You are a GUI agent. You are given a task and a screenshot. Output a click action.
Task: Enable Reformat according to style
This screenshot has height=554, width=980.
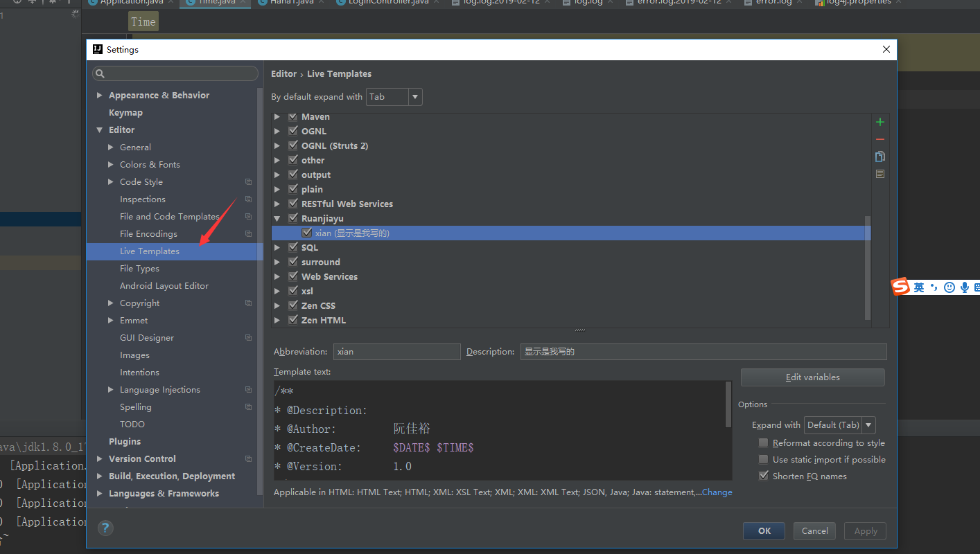[x=763, y=443]
